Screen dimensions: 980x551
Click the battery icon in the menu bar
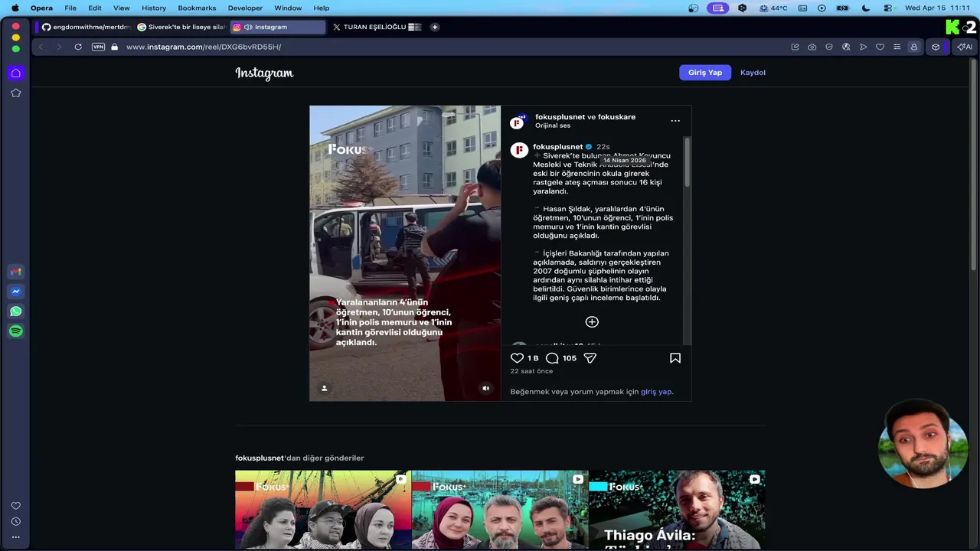[843, 8]
